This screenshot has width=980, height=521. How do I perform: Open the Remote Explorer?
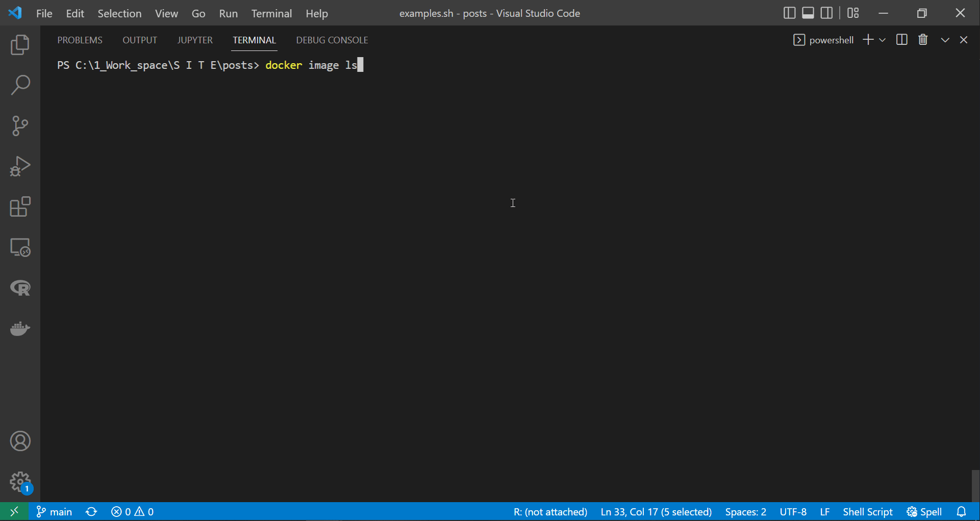(20, 248)
